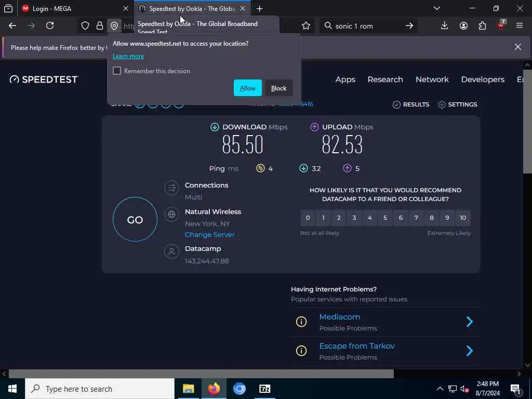Screen dimensions: 532x399
Task: Open the Learn more link
Action: [128, 56]
